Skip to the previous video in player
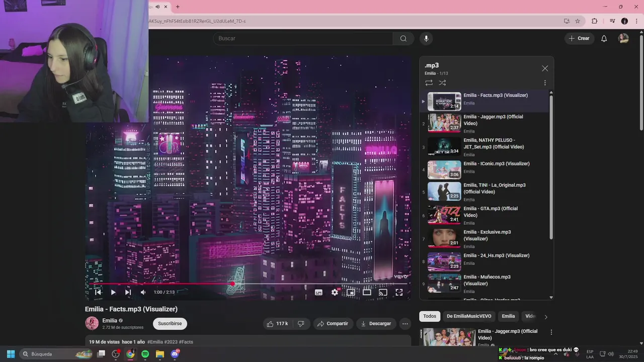This screenshot has height=362, width=644. tap(98, 292)
